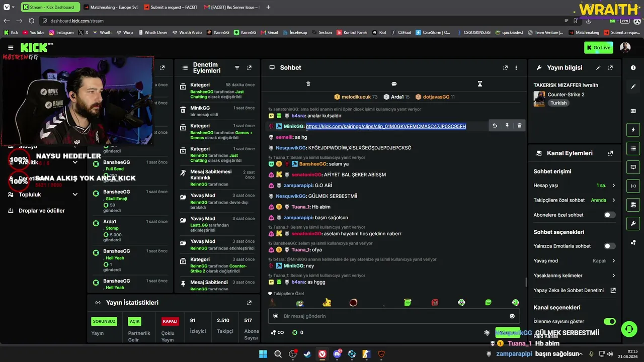Open the Kontrol Paneli bookmark
The height and width of the screenshot is (362, 644).
(351, 32)
